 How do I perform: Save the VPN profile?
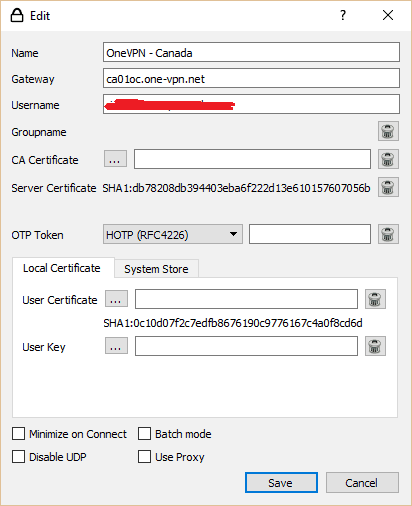(x=281, y=482)
